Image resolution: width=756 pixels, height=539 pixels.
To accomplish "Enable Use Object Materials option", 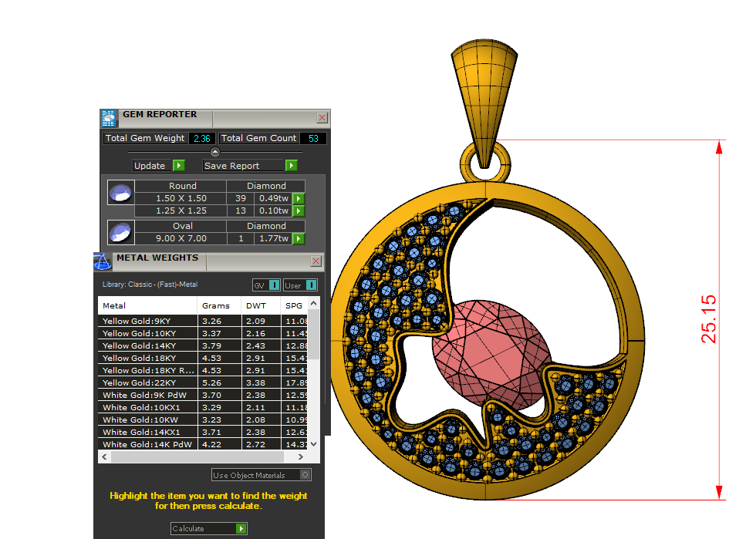I will coord(305,476).
